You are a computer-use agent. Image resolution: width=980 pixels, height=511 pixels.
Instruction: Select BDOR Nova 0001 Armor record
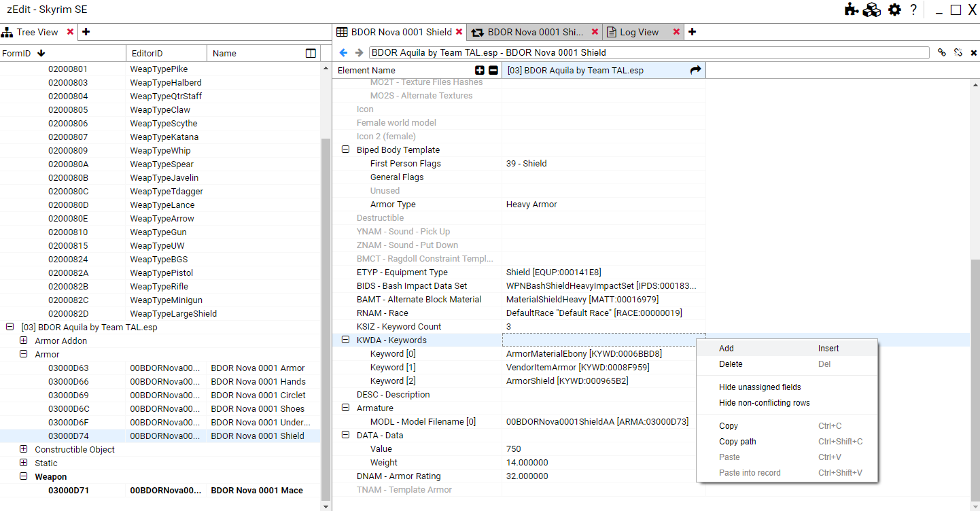160,368
